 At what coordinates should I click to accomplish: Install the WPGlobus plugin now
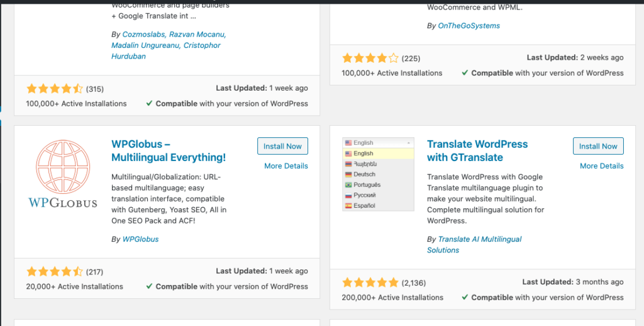[x=282, y=146]
